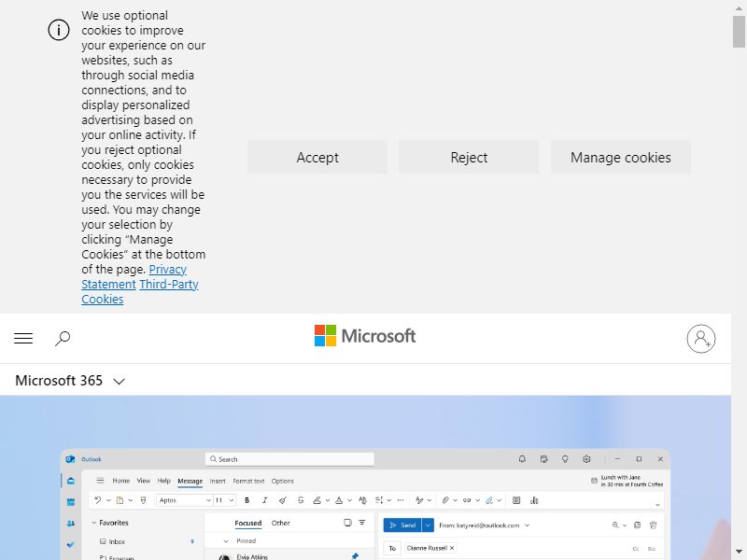
Task: Switch to Home tab in Outlook preview
Action: pos(121,481)
